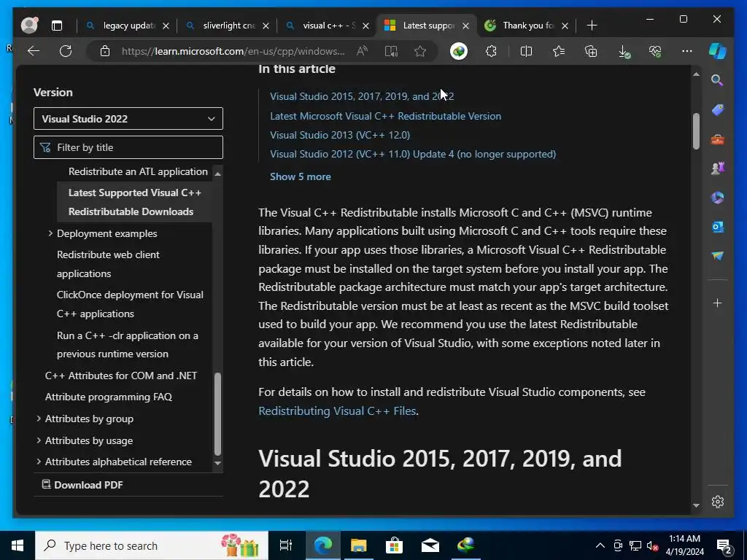Open the Favorites list icon

pyautogui.click(x=559, y=51)
